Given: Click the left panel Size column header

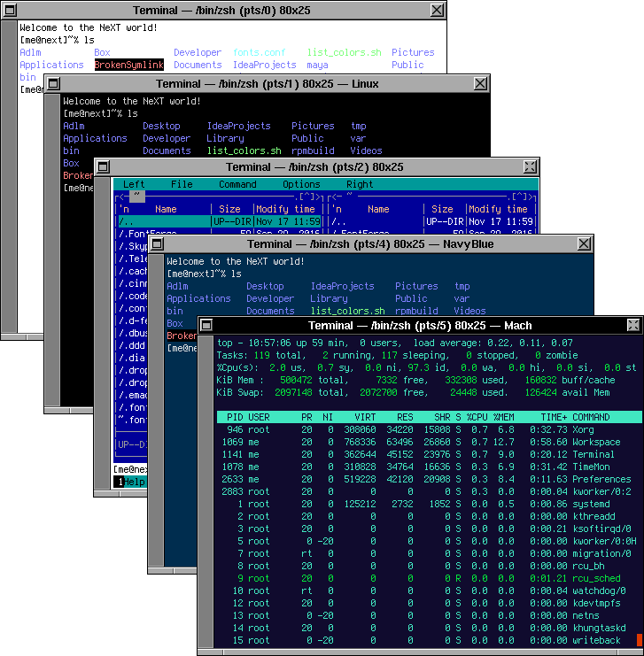Looking at the screenshot, I should tap(229, 209).
